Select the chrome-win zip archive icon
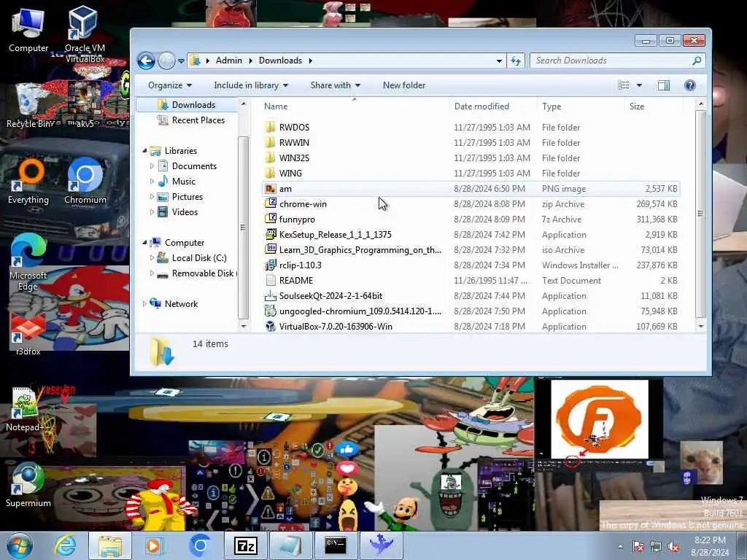The image size is (747, 560). pyautogui.click(x=270, y=204)
